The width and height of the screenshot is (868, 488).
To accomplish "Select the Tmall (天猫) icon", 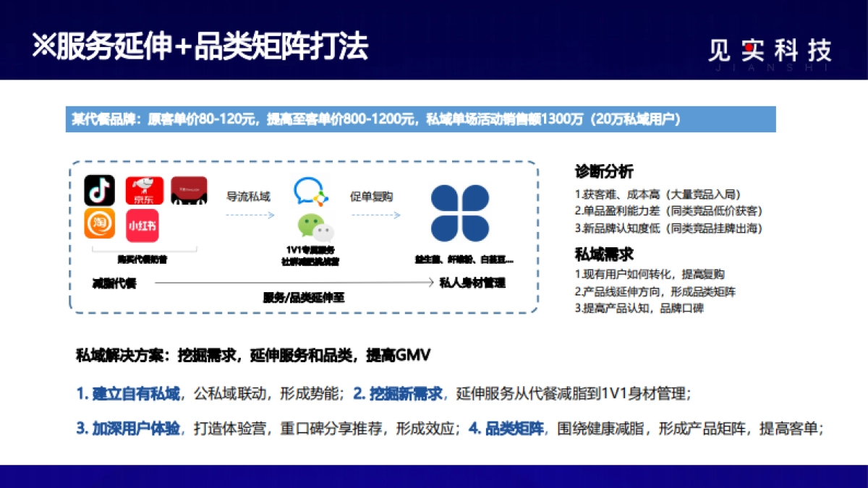I will click(x=188, y=190).
